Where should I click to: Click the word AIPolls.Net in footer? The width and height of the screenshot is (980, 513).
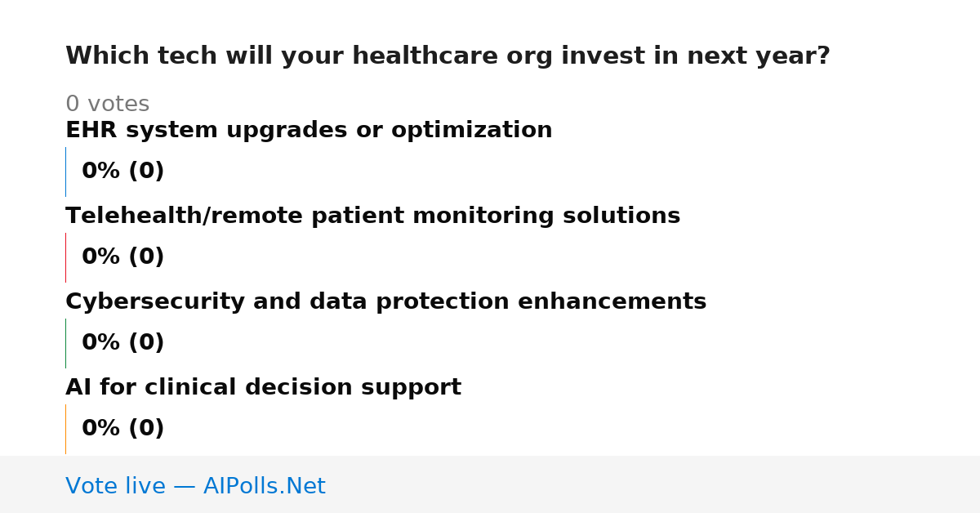pyautogui.click(x=264, y=486)
